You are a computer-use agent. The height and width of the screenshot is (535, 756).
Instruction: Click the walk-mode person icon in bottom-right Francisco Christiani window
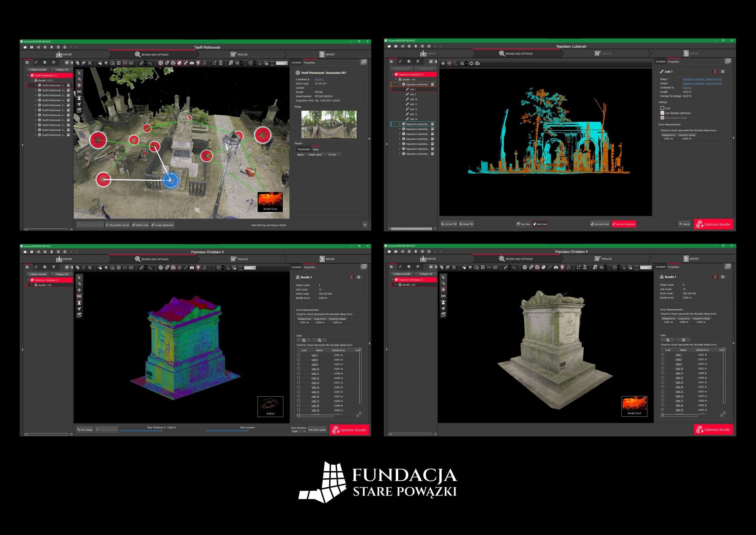(443, 302)
